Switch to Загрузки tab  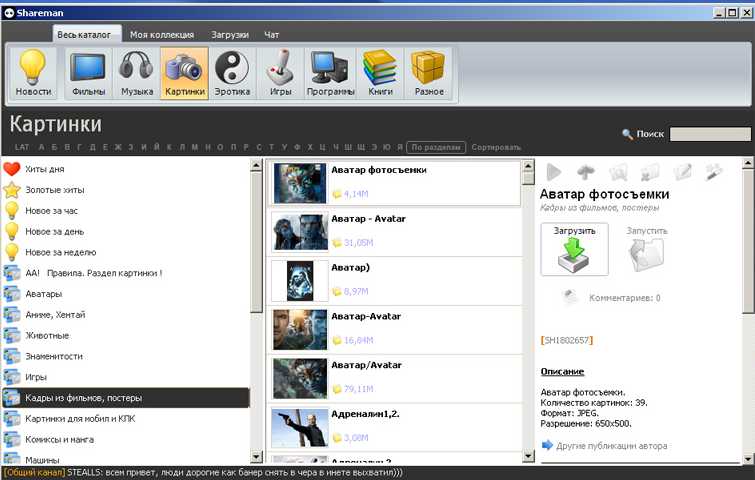(230, 35)
